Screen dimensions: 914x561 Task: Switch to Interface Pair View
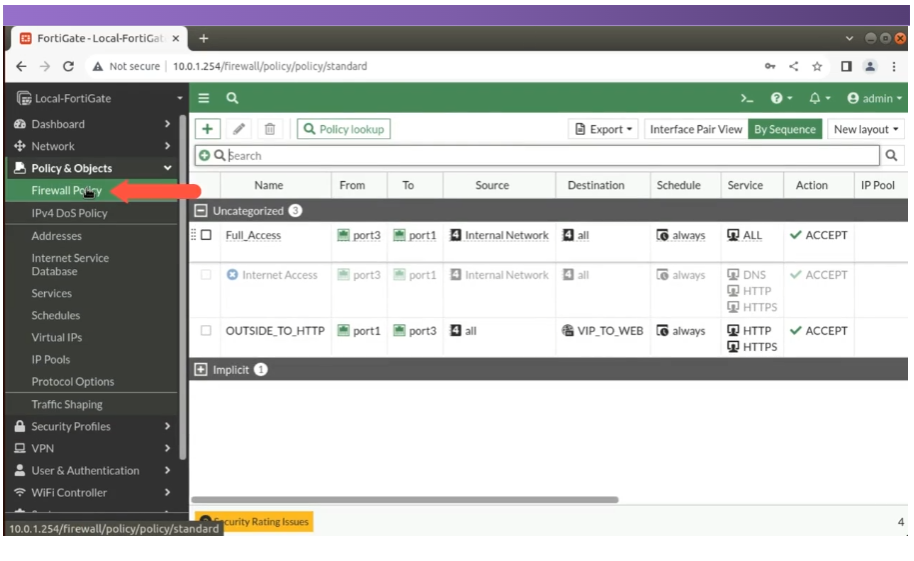coord(696,129)
